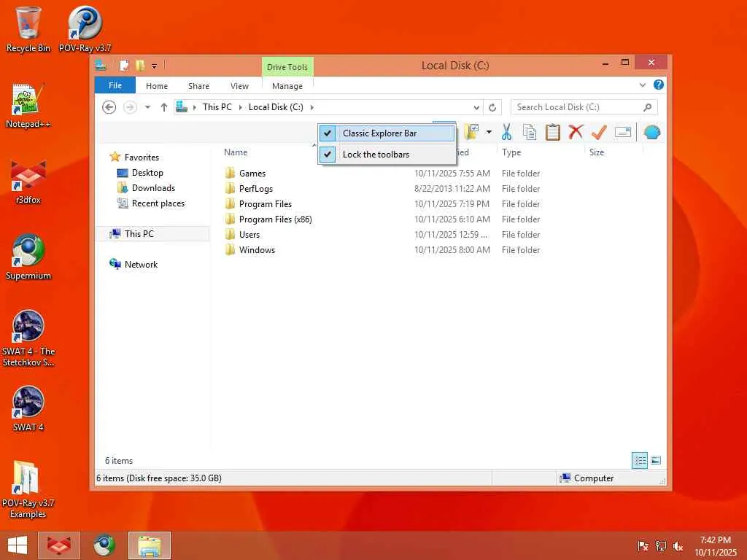This screenshot has height=560, width=747.
Task: Select the Notepad++ desktop shortcut
Action: coord(28,106)
